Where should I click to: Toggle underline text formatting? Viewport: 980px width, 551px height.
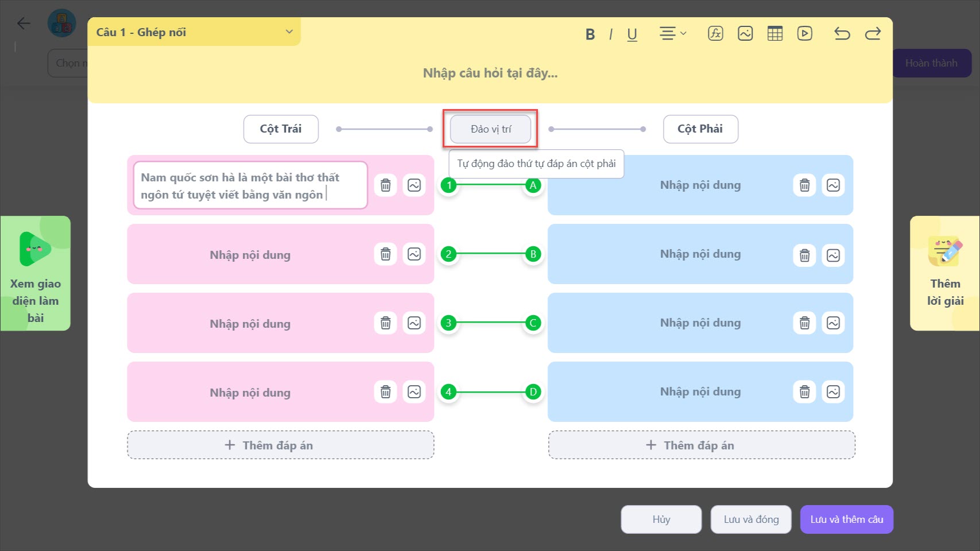pos(632,34)
